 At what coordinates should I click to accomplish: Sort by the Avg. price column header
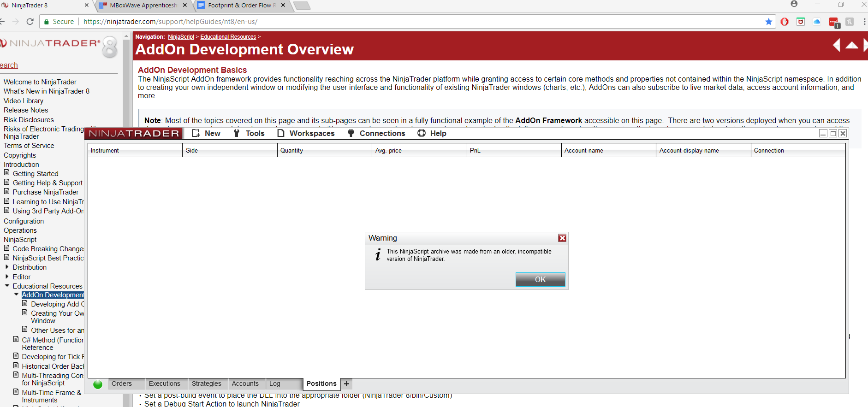click(419, 150)
